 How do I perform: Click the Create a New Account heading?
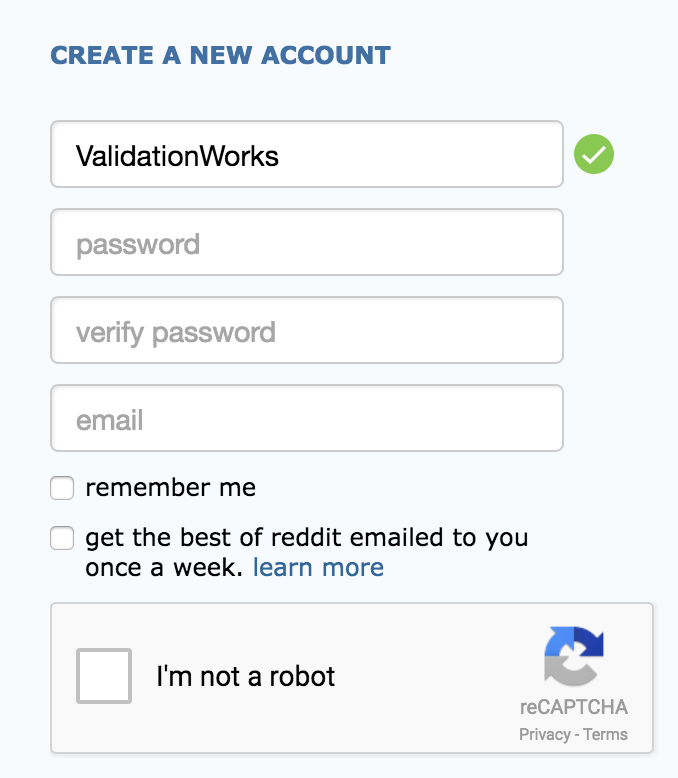click(220, 55)
